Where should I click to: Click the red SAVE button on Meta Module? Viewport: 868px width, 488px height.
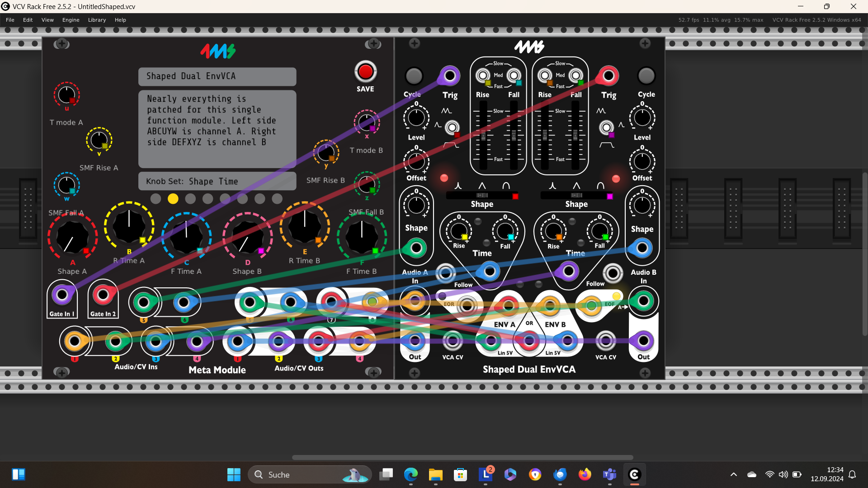click(x=365, y=71)
